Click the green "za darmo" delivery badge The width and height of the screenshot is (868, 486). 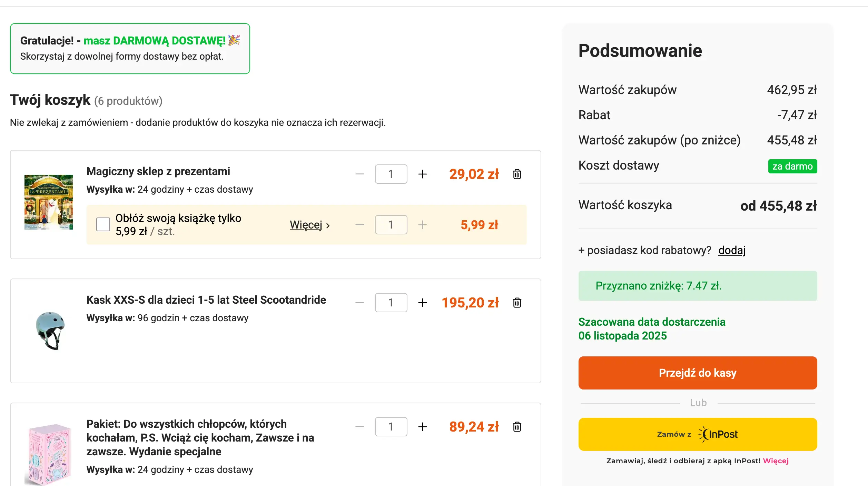[792, 166]
